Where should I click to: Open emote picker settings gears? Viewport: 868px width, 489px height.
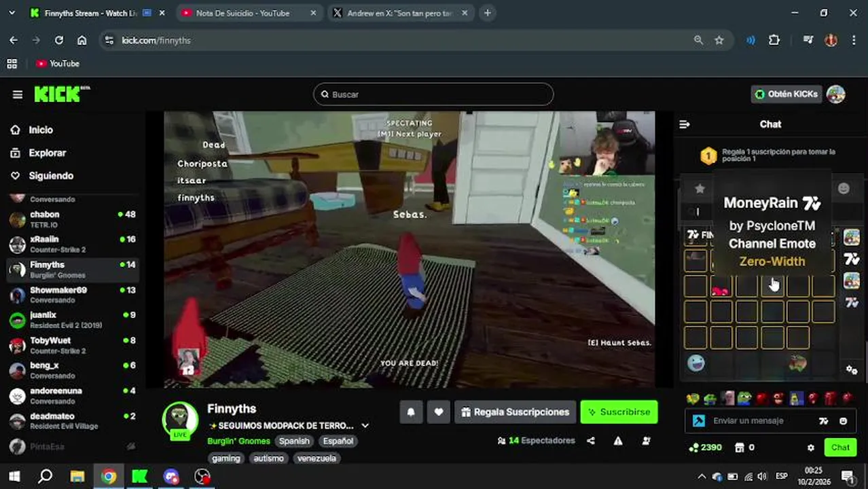coord(852,369)
